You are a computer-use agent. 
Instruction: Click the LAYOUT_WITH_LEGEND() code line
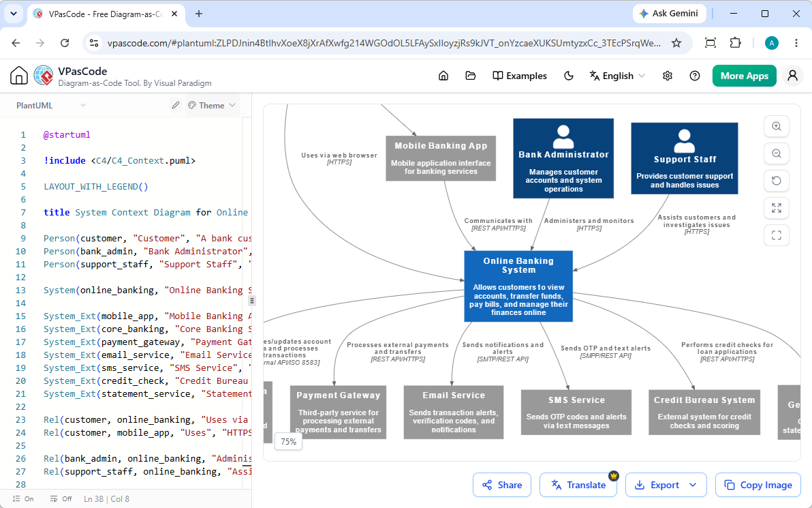pyautogui.click(x=96, y=187)
